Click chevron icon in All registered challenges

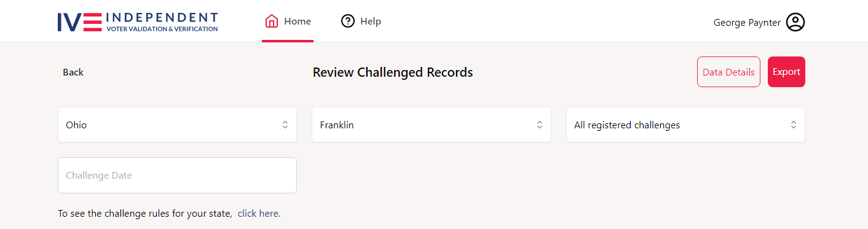click(x=794, y=125)
